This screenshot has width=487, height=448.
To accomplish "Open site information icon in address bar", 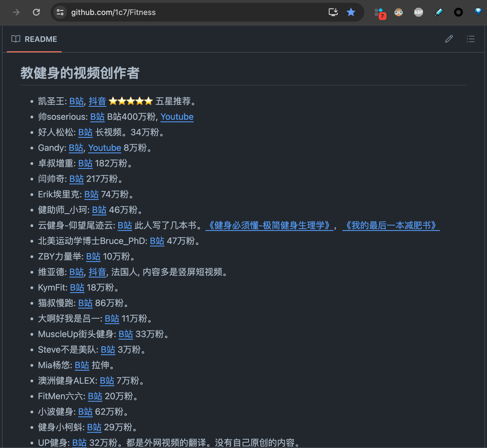I will pos(60,12).
